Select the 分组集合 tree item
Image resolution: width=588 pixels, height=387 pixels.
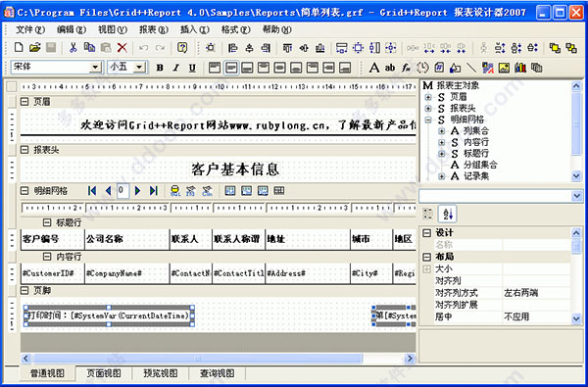point(480,165)
